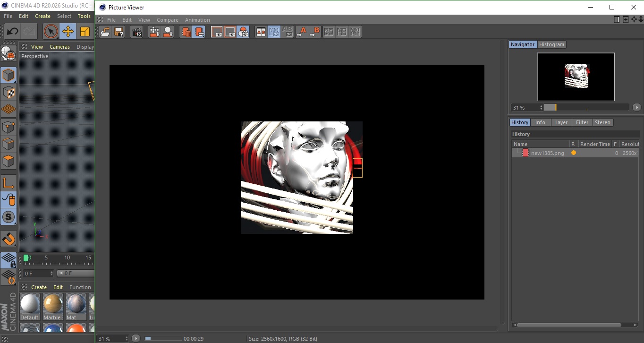Click the Open file icon in Picture Viewer
The width and height of the screenshot is (644, 343).
tap(105, 32)
